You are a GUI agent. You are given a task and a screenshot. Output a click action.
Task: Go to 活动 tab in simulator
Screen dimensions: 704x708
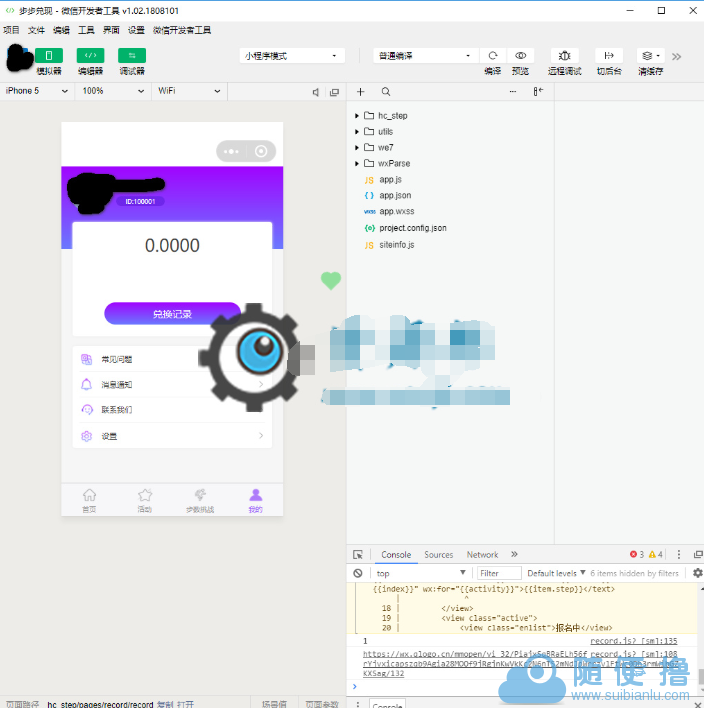coord(145,500)
